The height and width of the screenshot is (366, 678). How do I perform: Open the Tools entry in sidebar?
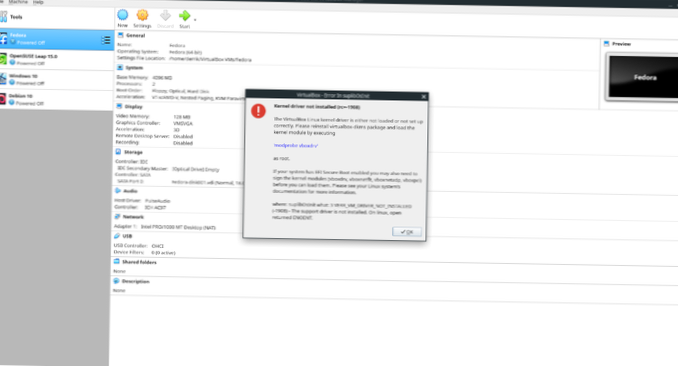56,17
